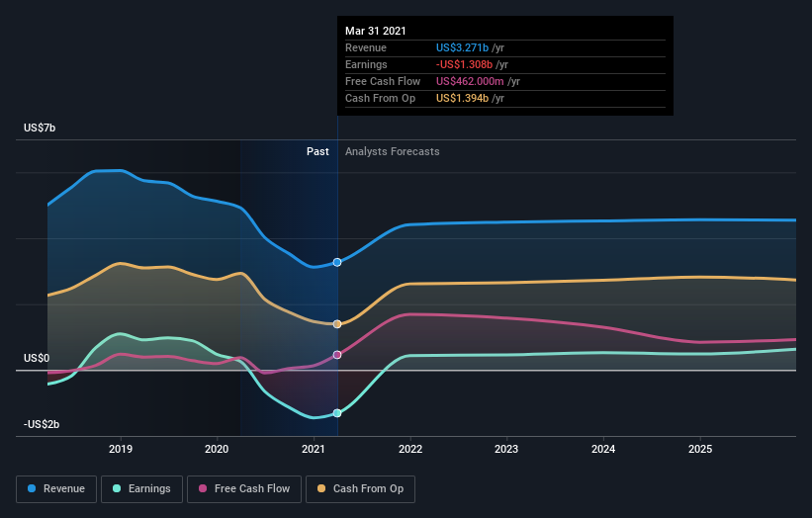Click the 2019 x-axis label
The width and height of the screenshot is (812, 518).
tap(121, 449)
